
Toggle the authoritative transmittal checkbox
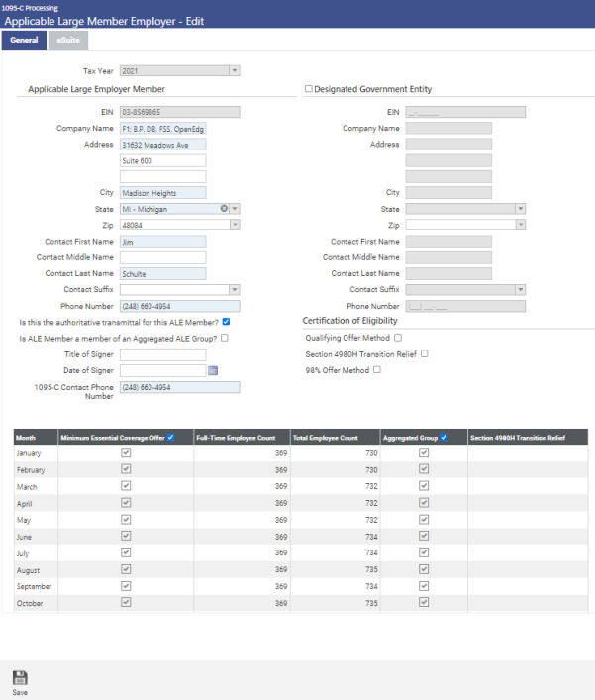tap(227, 322)
